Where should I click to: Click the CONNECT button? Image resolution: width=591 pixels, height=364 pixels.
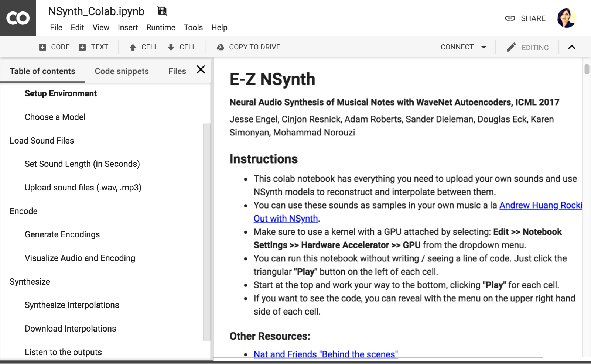[x=457, y=47]
